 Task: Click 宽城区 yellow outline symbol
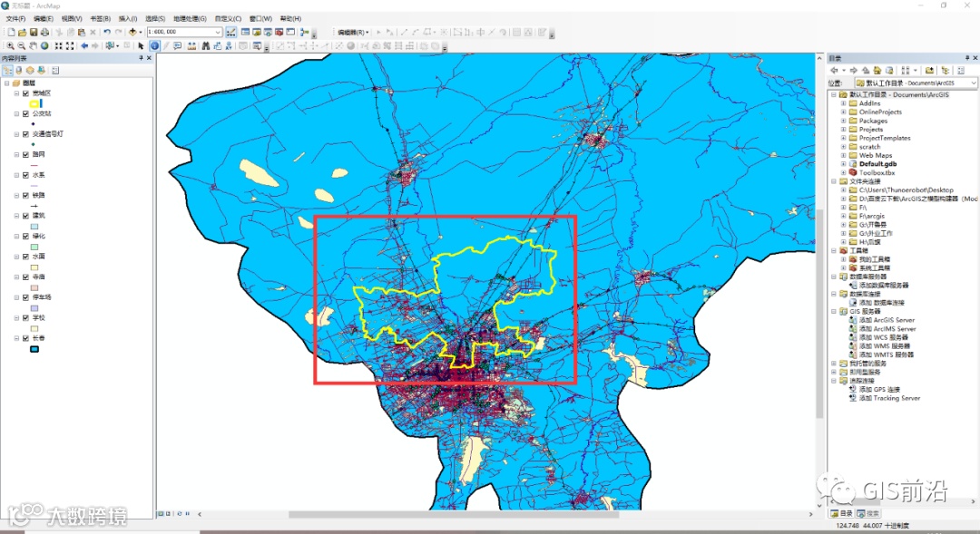click(x=34, y=103)
